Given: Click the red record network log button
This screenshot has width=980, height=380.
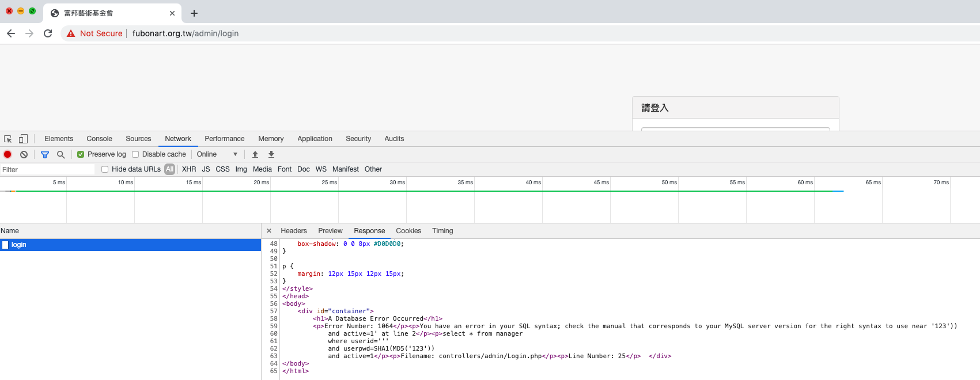Looking at the screenshot, I should pos(7,154).
